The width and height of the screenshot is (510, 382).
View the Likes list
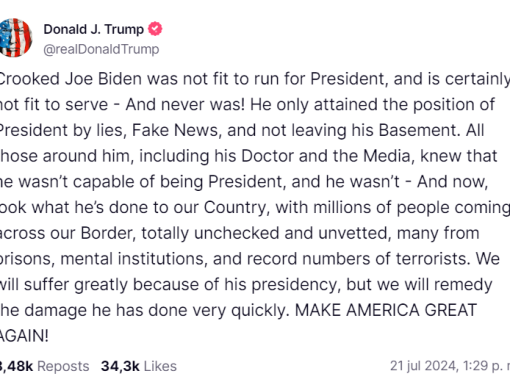[160, 366]
